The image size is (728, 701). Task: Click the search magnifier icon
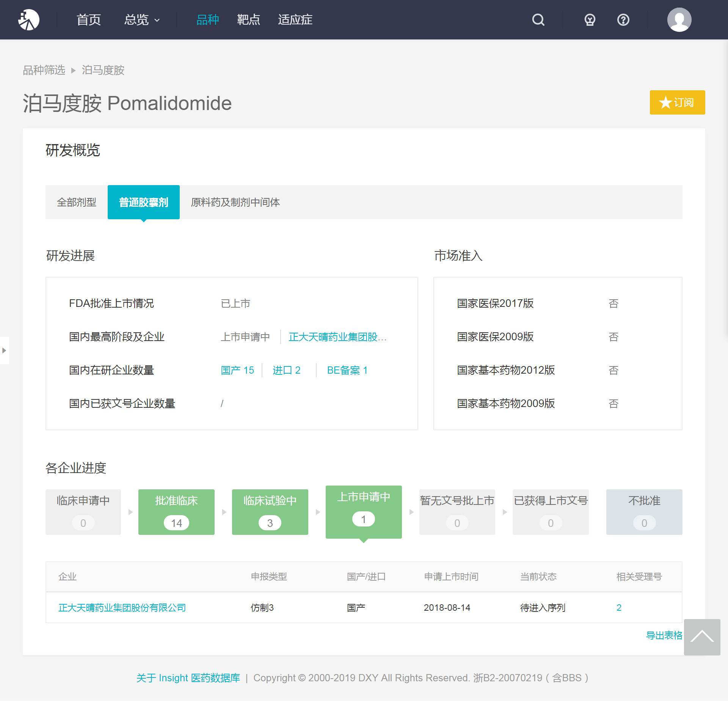538,19
